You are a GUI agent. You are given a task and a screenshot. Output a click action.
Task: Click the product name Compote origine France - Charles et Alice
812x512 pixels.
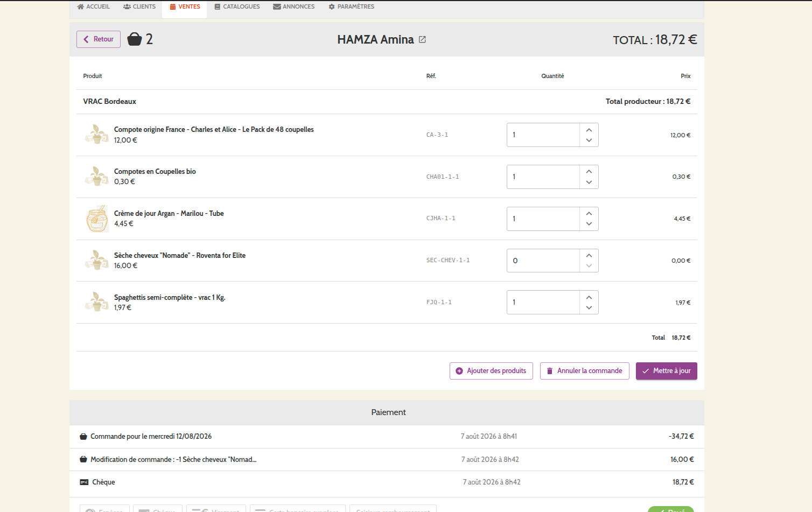click(214, 129)
